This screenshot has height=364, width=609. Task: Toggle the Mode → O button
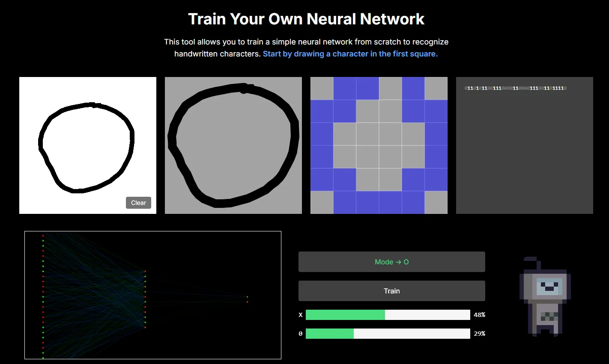[x=391, y=262]
